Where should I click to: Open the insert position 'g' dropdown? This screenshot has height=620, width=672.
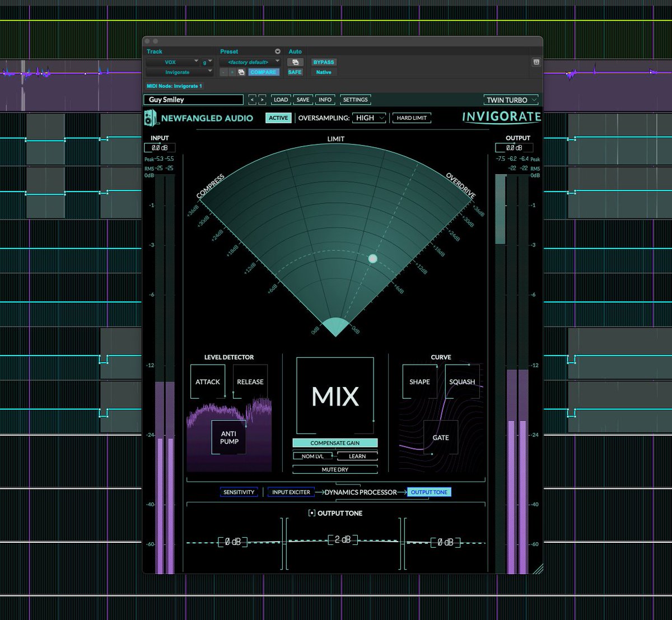pos(207,62)
